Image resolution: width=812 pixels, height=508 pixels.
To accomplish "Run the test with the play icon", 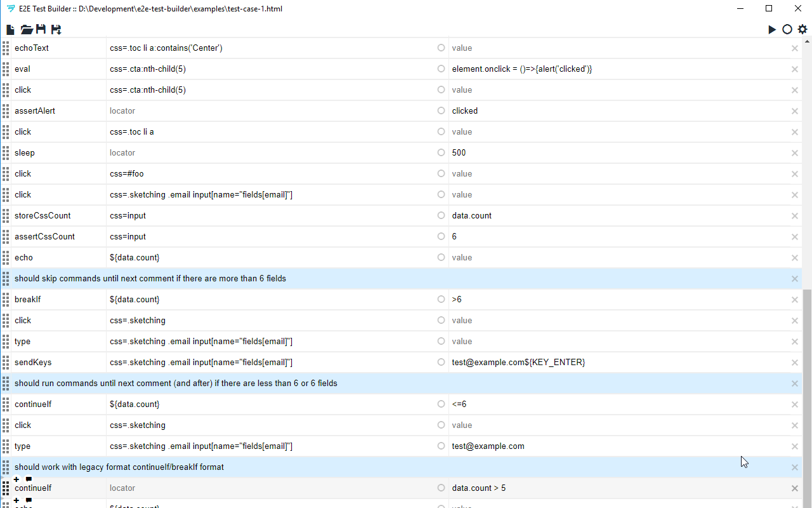I will tap(772, 29).
